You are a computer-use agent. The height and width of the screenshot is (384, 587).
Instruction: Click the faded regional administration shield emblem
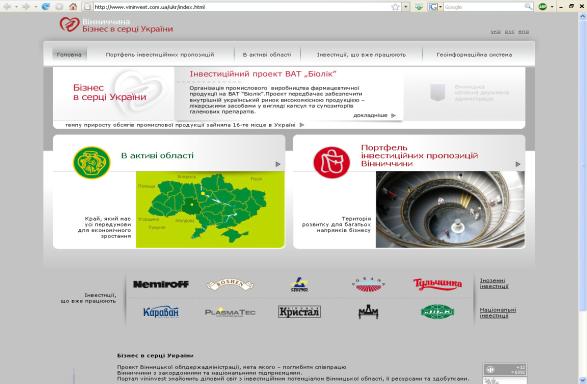437,92
